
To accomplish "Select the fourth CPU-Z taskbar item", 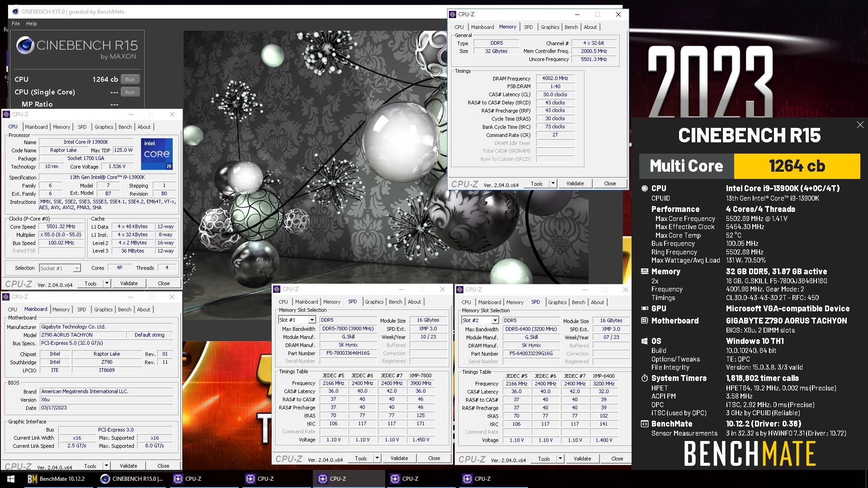I will pyautogui.click(x=421, y=479).
